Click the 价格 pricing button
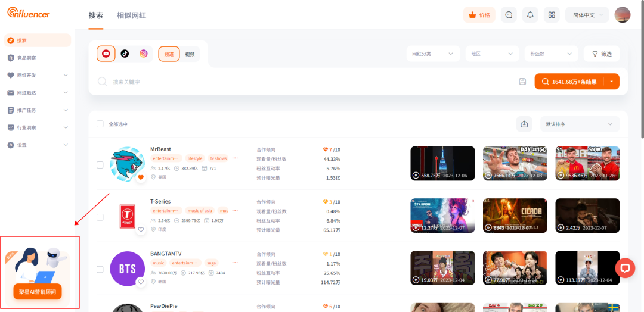Image resolution: width=644 pixels, height=312 pixels. click(479, 15)
